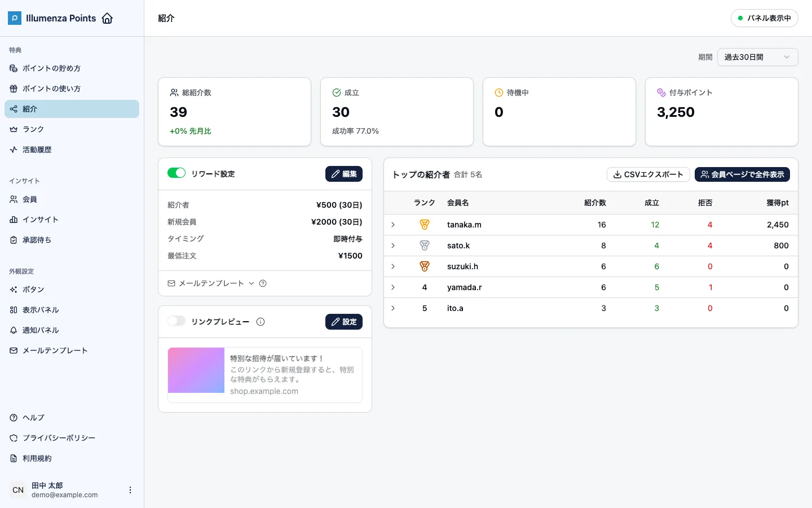Open ポイントの貯め方 in the sidebar

pyautogui.click(x=72, y=68)
